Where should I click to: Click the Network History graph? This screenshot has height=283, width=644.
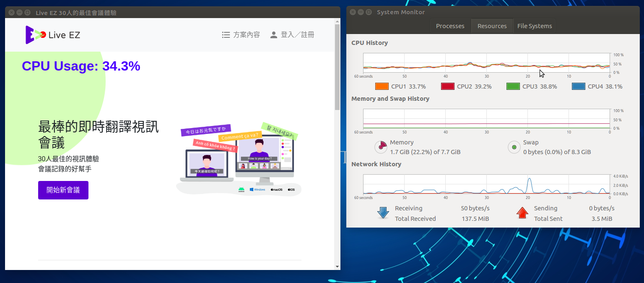(486, 184)
